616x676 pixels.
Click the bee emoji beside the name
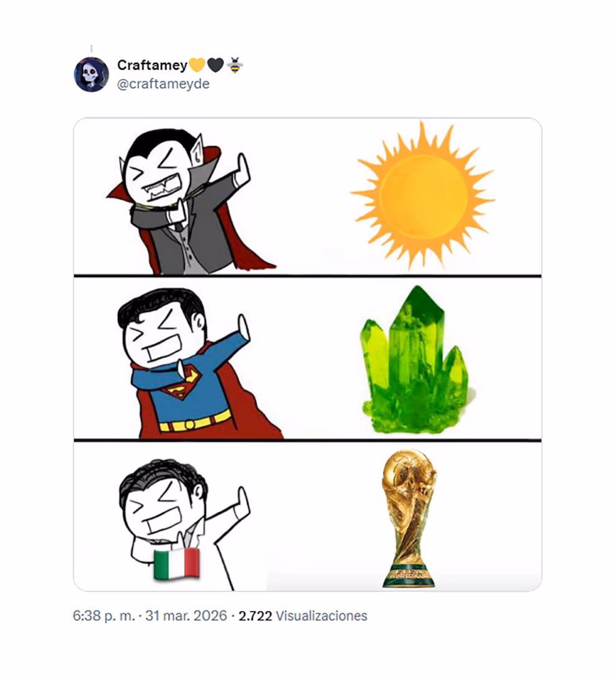point(234,65)
